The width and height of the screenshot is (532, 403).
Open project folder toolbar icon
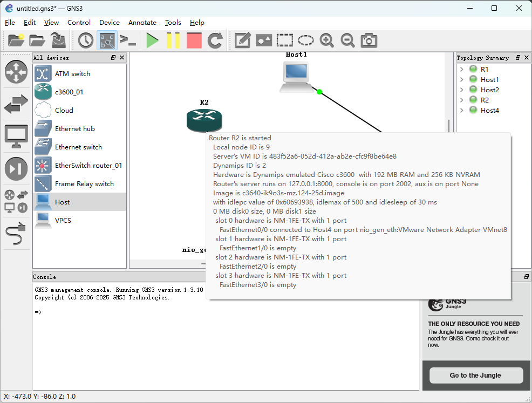(37, 40)
